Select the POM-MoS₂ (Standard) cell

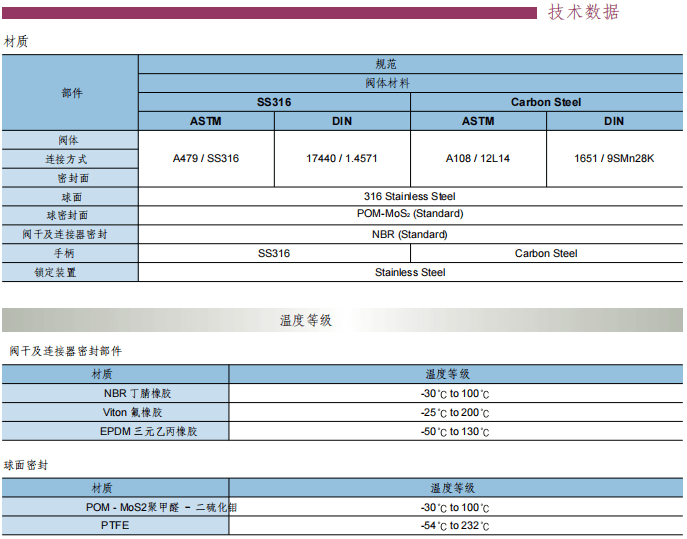(410, 214)
